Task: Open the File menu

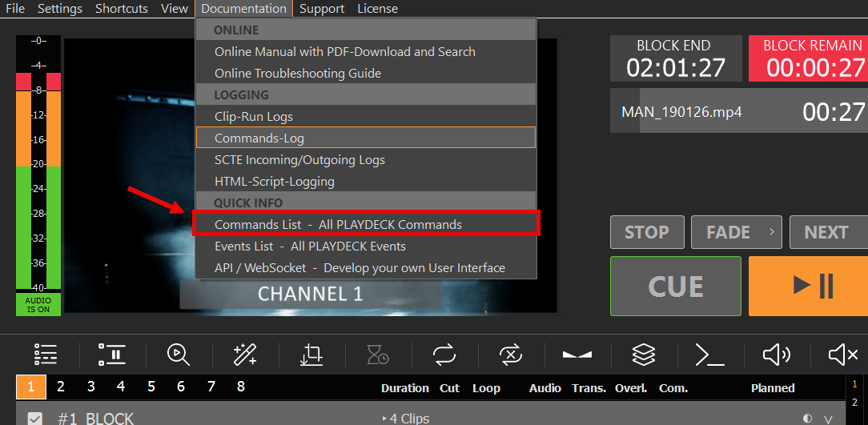Action: tap(15, 8)
